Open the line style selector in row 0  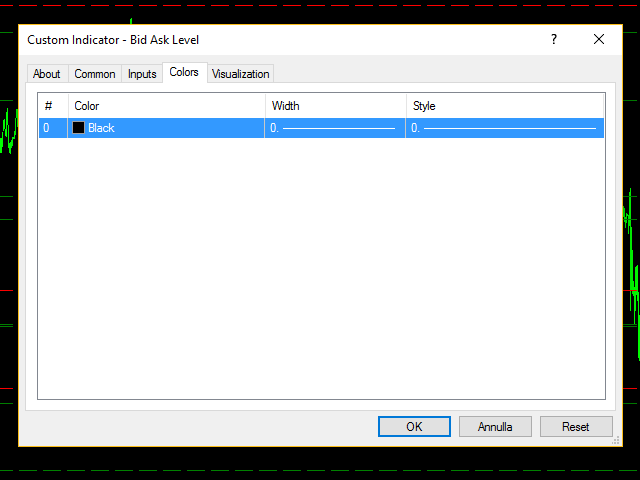tap(504, 128)
